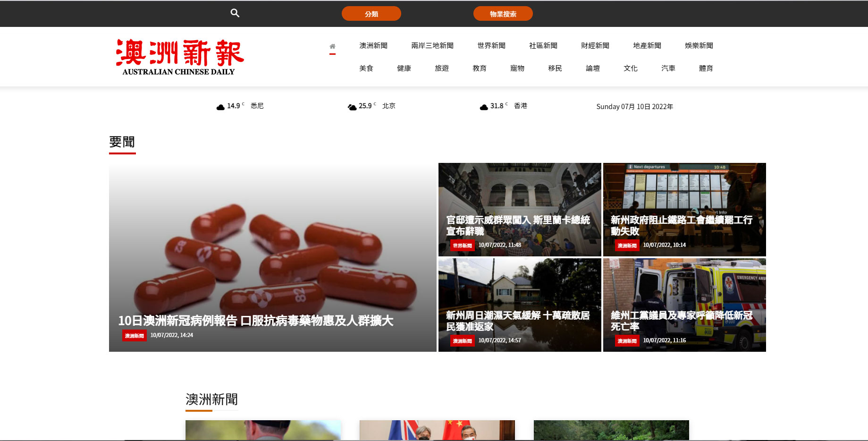Open the Sri Lanka president resignation headline
The height and width of the screenshot is (441, 868).
pos(519,226)
